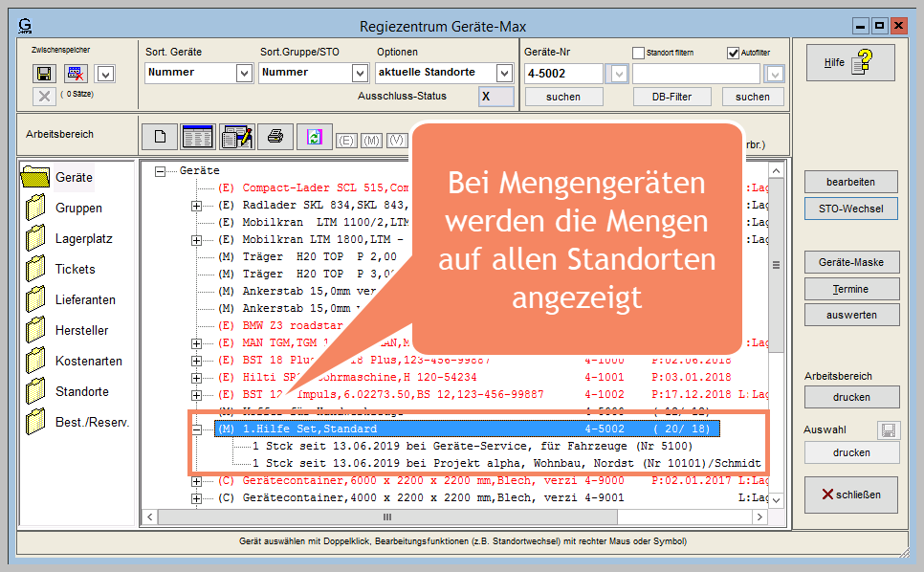Click the STO-Wechsel button

(850, 209)
